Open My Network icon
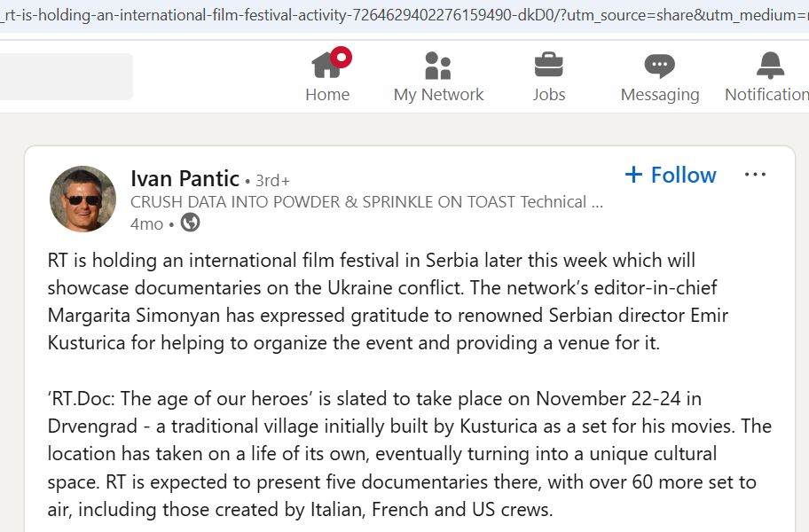 438,66
